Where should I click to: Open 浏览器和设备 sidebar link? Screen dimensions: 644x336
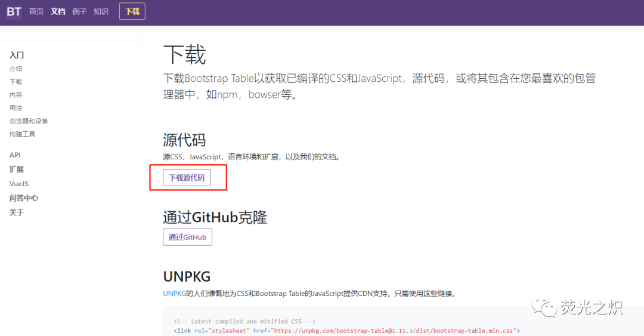coord(29,121)
